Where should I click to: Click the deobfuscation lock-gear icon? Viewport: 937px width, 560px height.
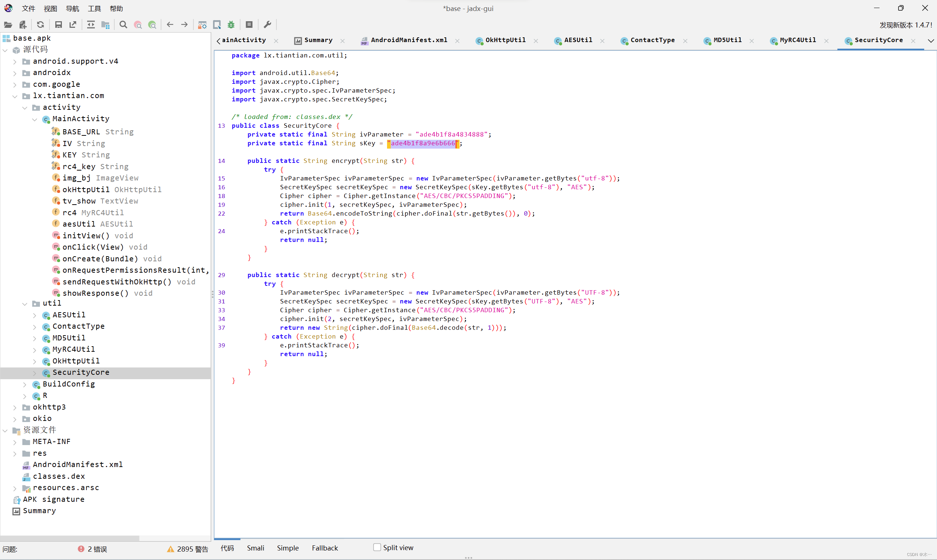(x=202, y=25)
